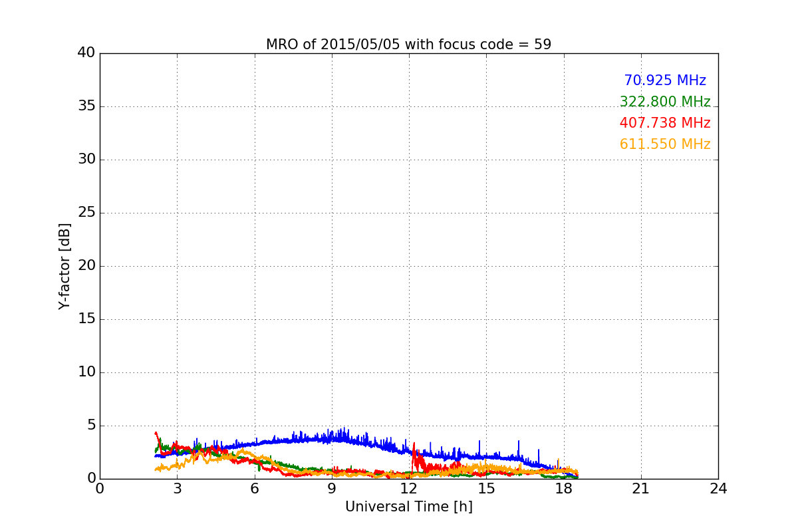Click the y-axis tick label 40

(x=86, y=53)
